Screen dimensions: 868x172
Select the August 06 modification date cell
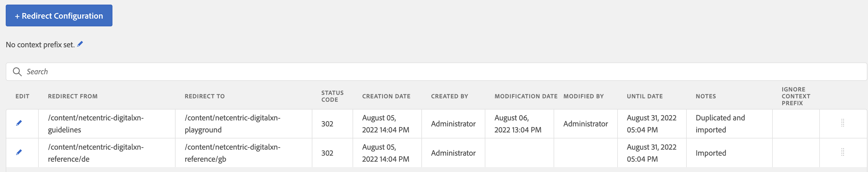[x=518, y=123]
